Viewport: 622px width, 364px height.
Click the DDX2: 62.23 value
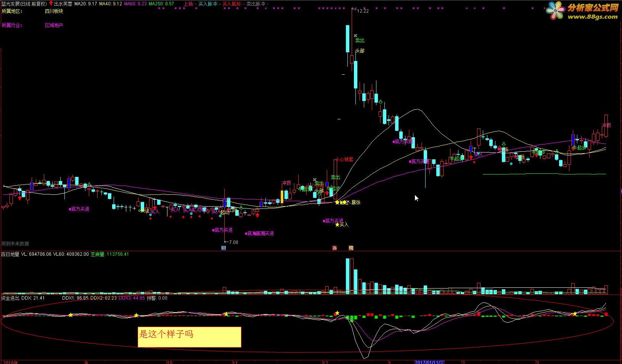coord(103,298)
